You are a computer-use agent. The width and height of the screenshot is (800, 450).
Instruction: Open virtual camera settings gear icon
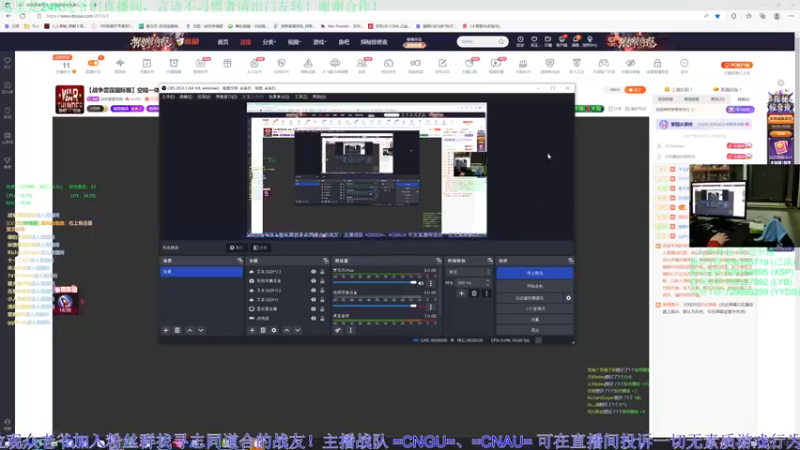click(568, 298)
